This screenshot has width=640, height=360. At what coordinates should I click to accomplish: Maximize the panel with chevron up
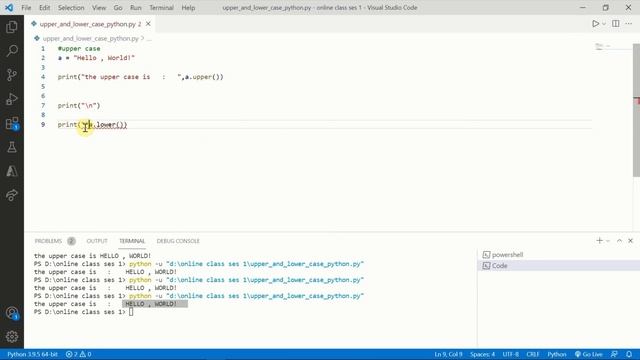(619, 241)
